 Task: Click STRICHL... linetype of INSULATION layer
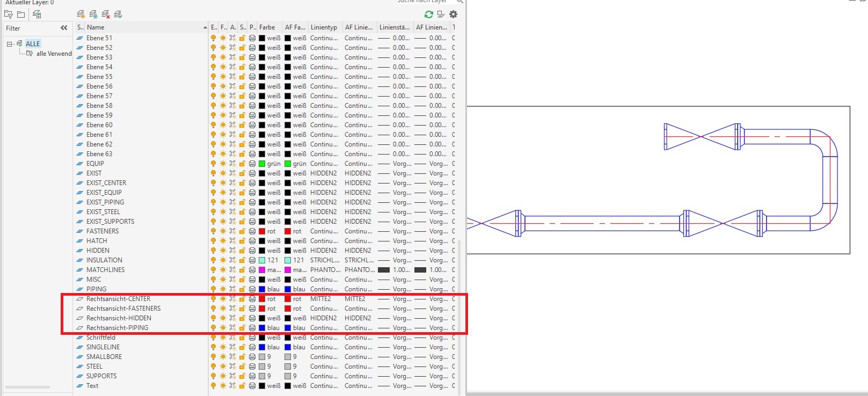324,260
